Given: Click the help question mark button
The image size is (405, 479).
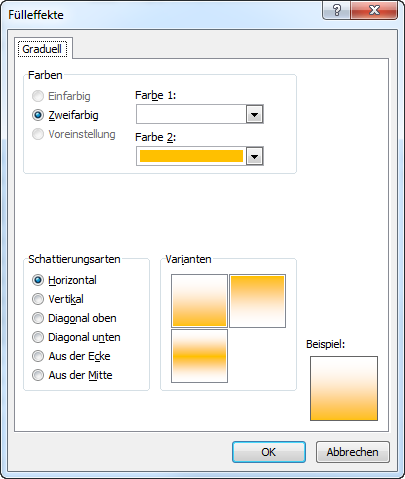Looking at the screenshot, I should coord(337,10).
